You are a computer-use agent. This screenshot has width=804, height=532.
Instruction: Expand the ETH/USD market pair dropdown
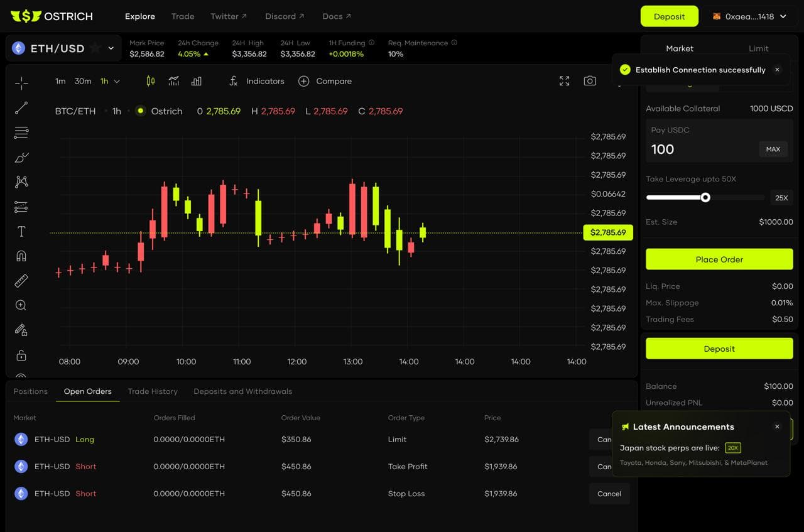[x=111, y=48]
